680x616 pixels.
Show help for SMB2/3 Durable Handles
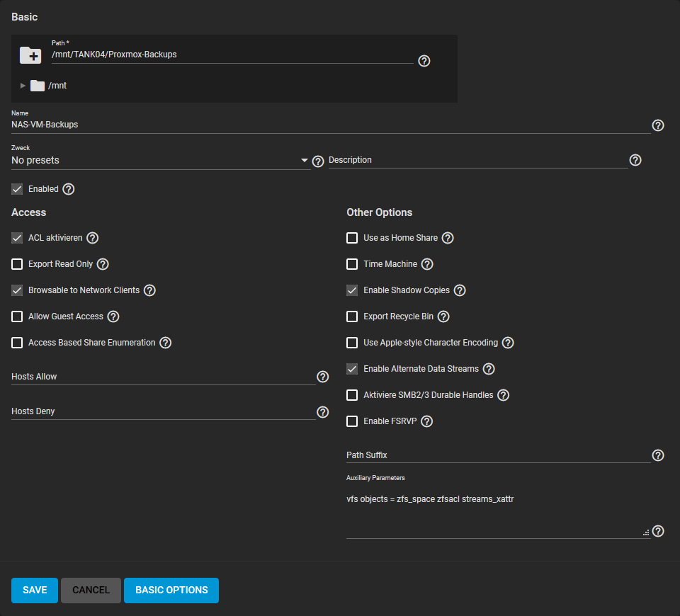click(503, 395)
